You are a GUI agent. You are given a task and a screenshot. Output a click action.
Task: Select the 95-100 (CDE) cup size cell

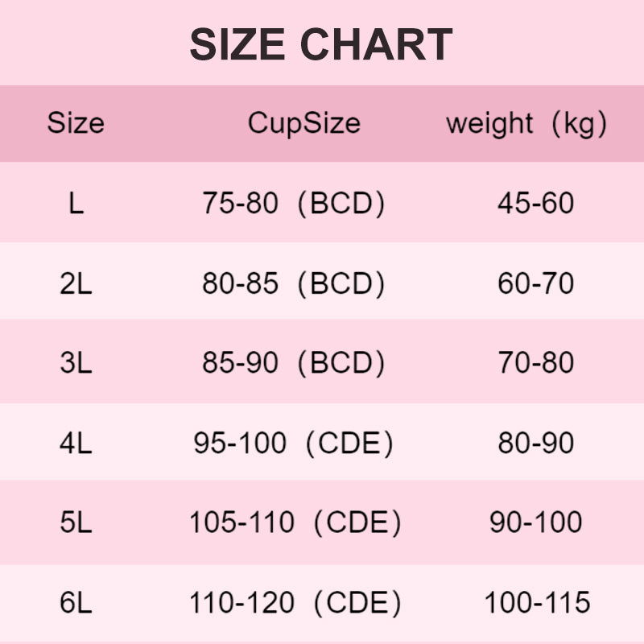click(294, 443)
